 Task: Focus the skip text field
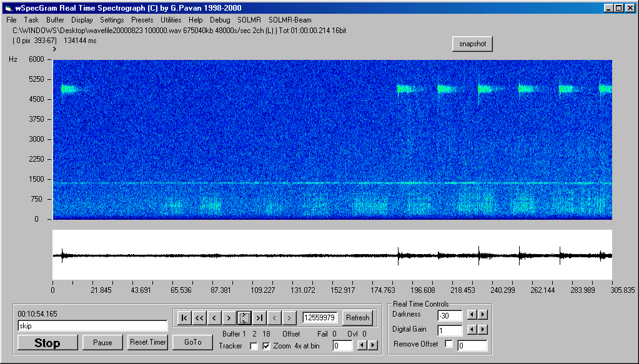(x=92, y=326)
